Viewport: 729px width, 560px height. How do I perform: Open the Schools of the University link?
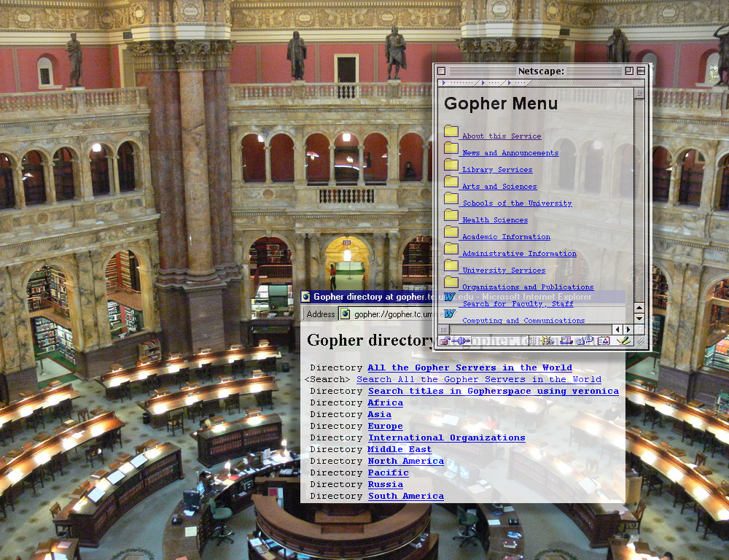pyautogui.click(x=517, y=203)
